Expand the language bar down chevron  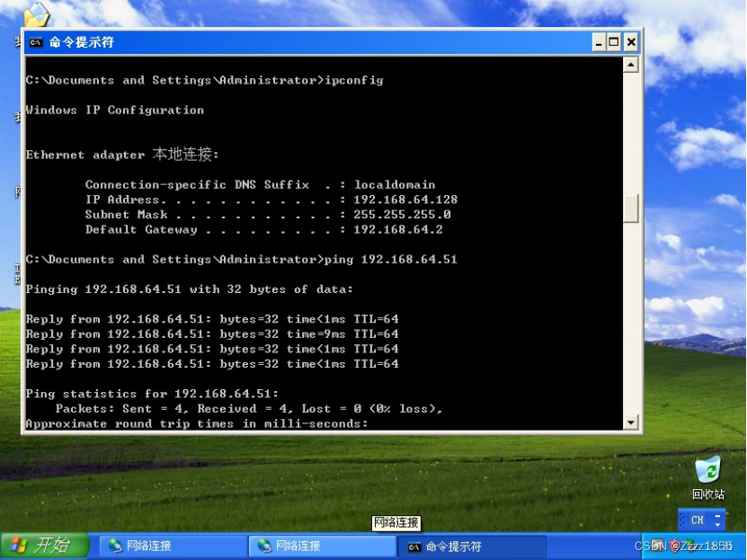717,526
